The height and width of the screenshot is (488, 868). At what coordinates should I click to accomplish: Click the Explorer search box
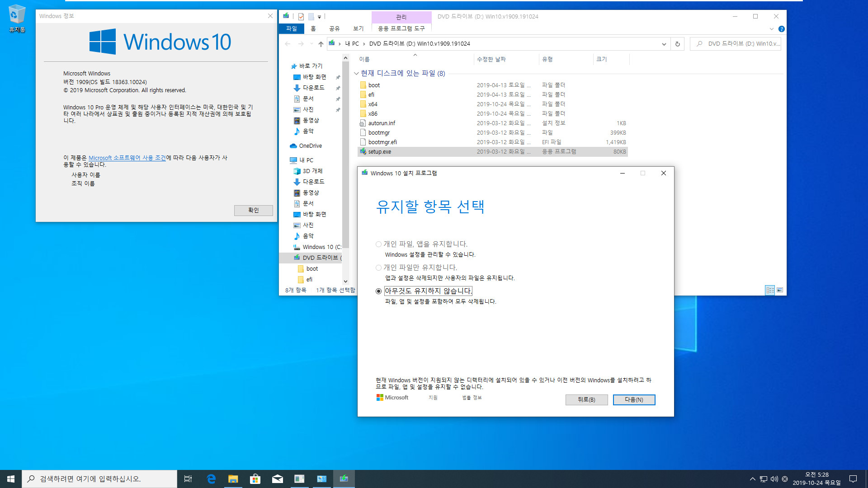click(x=736, y=44)
